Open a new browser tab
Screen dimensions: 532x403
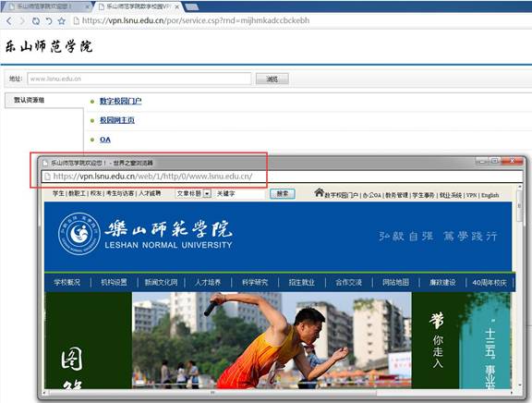[x=192, y=6]
